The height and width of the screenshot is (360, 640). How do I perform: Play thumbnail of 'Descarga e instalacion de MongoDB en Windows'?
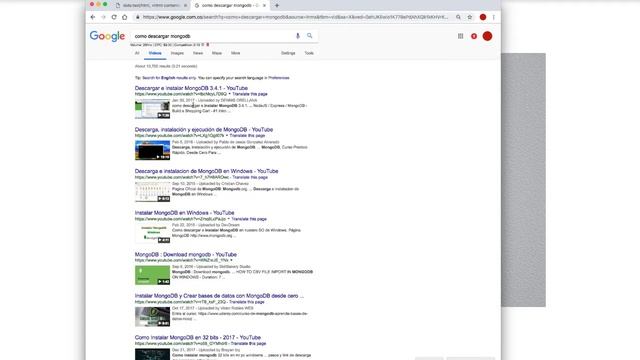coord(152,192)
